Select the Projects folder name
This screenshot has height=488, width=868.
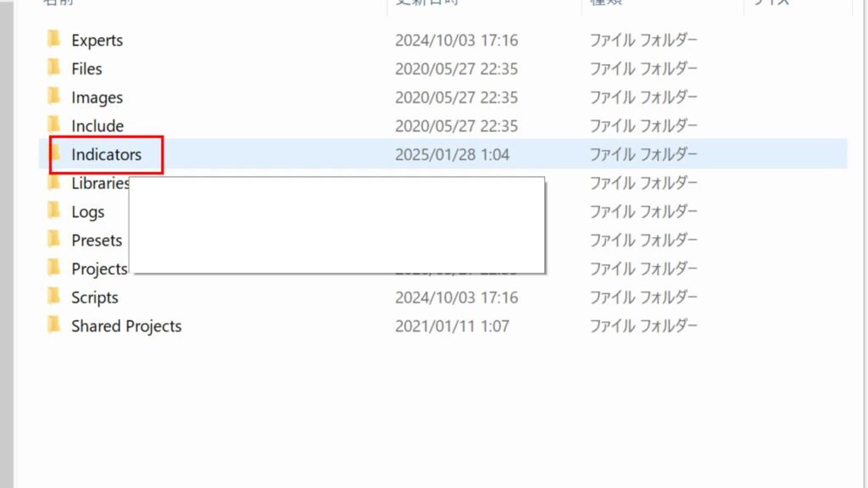(100, 269)
